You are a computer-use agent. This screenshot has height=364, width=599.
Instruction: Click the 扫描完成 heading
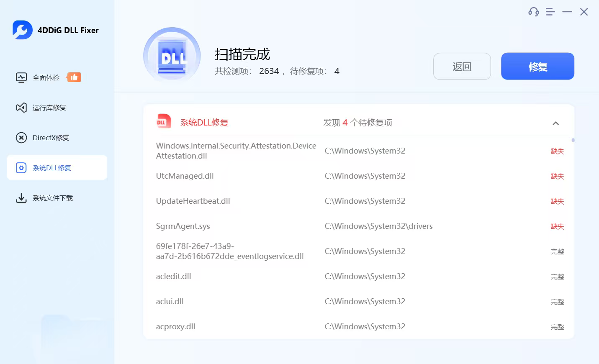(242, 54)
